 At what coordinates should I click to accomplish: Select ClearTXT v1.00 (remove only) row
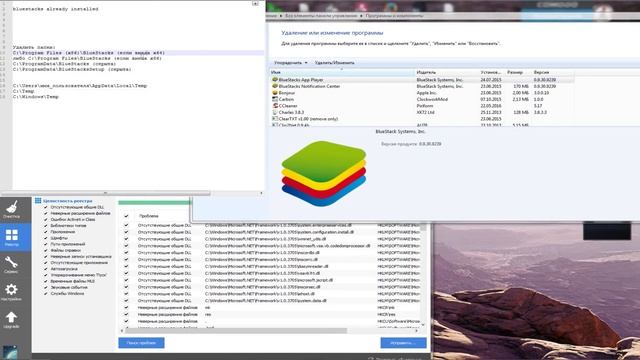(422, 119)
